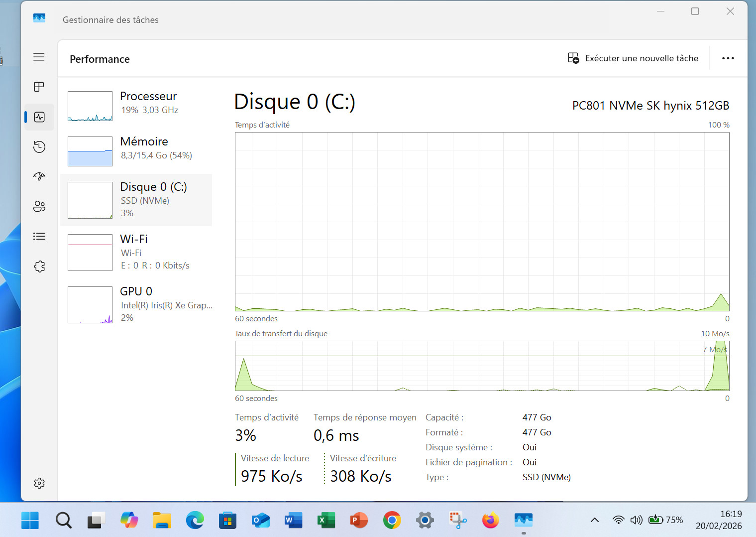The image size is (756, 537).
Task: Click the run new task icon
Action: click(x=573, y=58)
